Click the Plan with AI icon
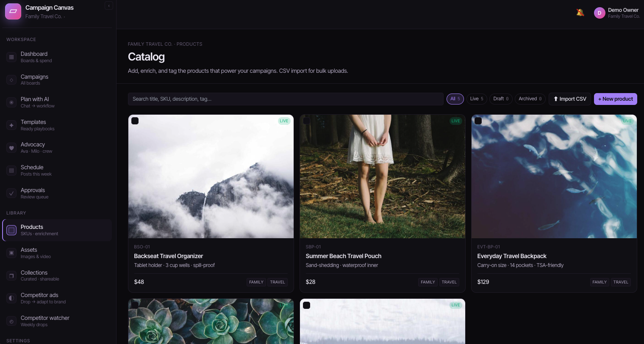644x344 pixels. pos(11,102)
